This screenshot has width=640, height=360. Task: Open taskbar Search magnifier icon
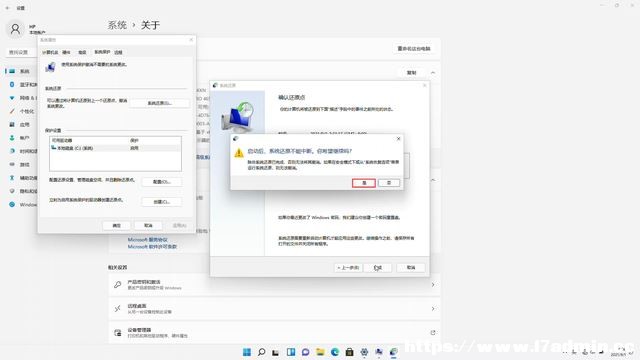pos(262,352)
